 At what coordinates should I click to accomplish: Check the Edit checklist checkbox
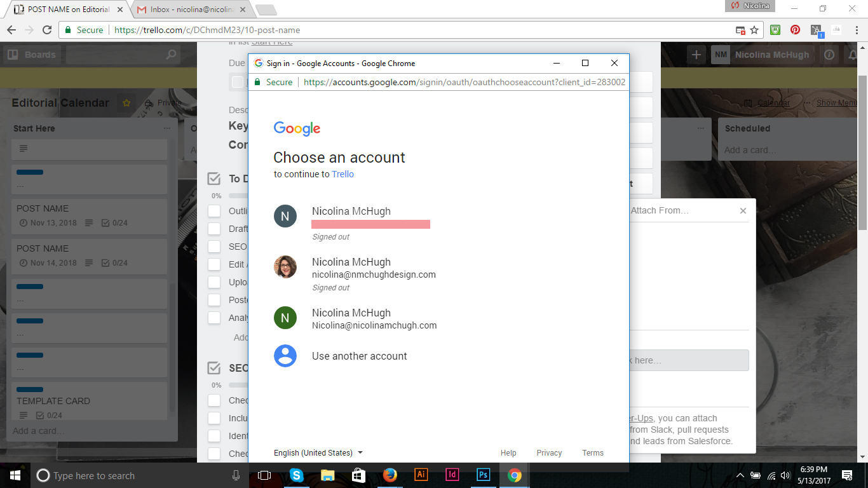(x=214, y=264)
